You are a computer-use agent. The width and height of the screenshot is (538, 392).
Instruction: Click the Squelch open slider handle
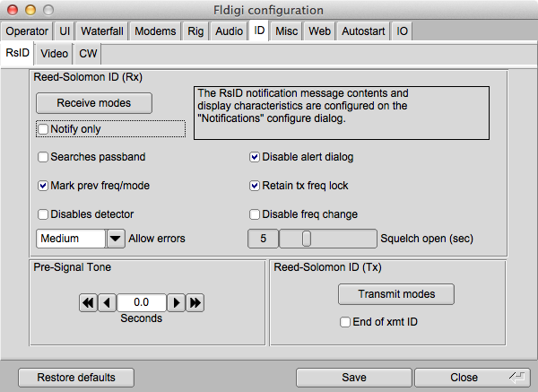(306, 239)
